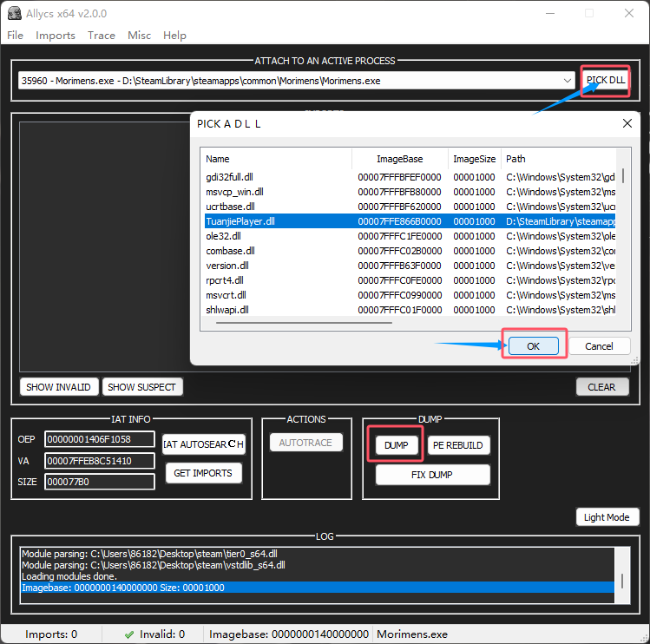
Task: Select msvcrt.dll row
Action: point(410,295)
